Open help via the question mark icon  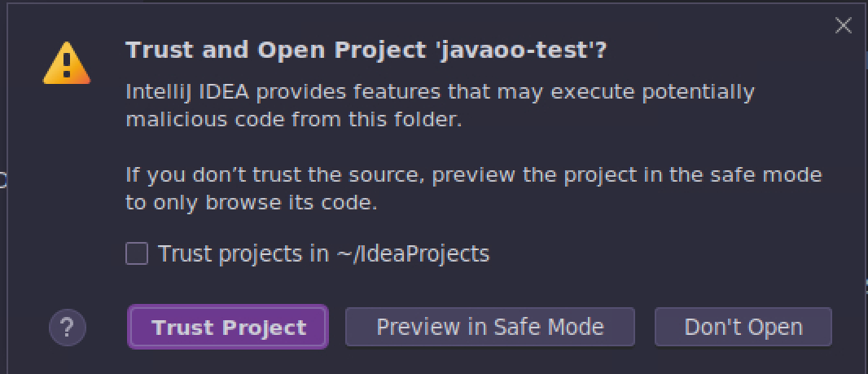pos(68,328)
